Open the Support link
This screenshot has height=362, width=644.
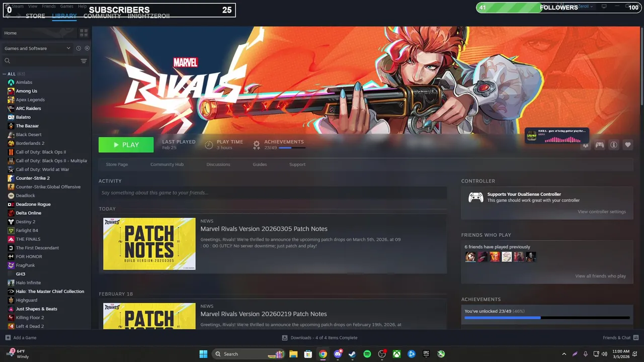[x=297, y=164]
